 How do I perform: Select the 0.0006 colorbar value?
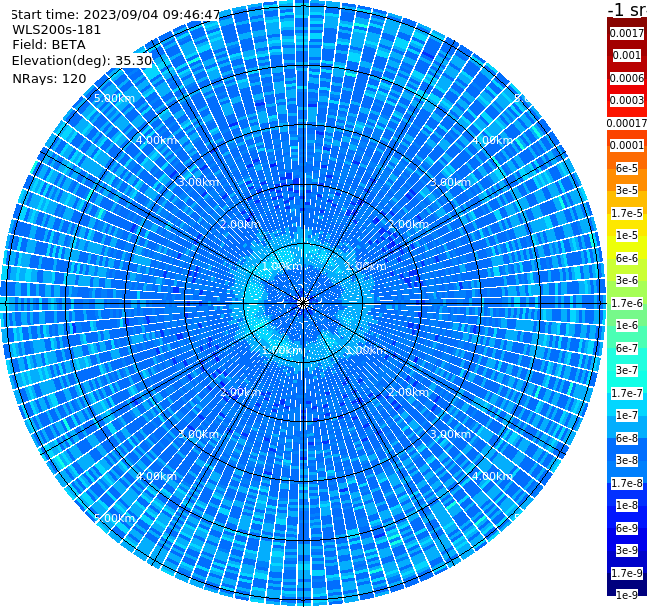627,78
